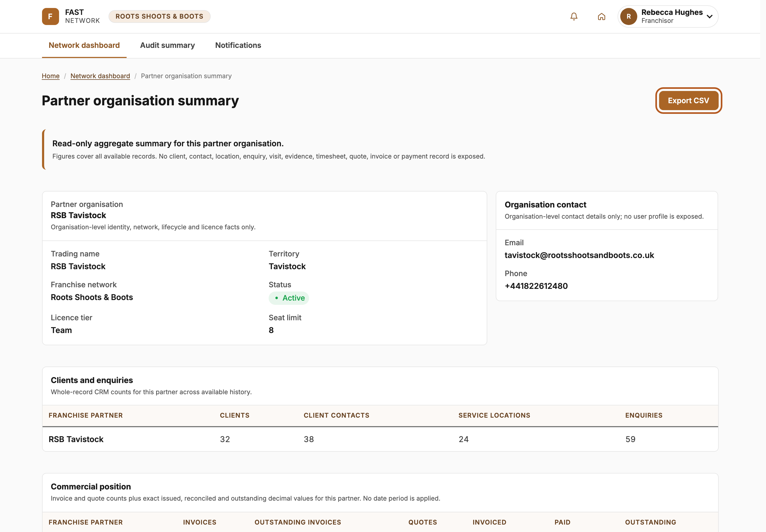This screenshot has width=766, height=532.
Task: Click the Commercial position section title
Action: pos(91,487)
